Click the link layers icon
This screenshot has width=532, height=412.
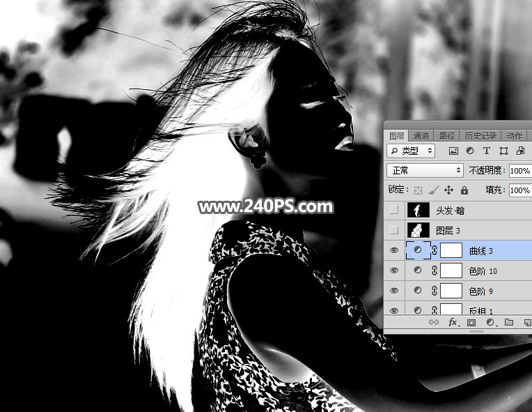(x=434, y=322)
